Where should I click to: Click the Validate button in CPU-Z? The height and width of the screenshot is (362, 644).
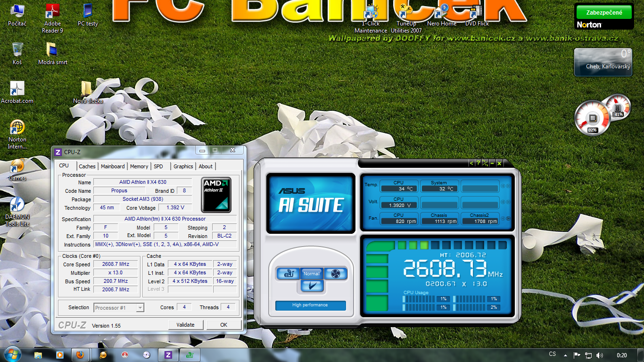click(186, 325)
